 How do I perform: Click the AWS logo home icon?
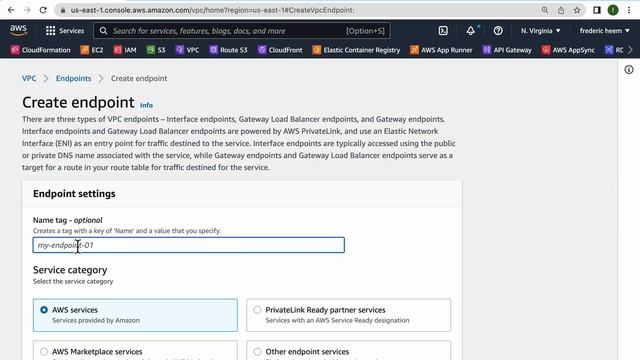(x=18, y=30)
